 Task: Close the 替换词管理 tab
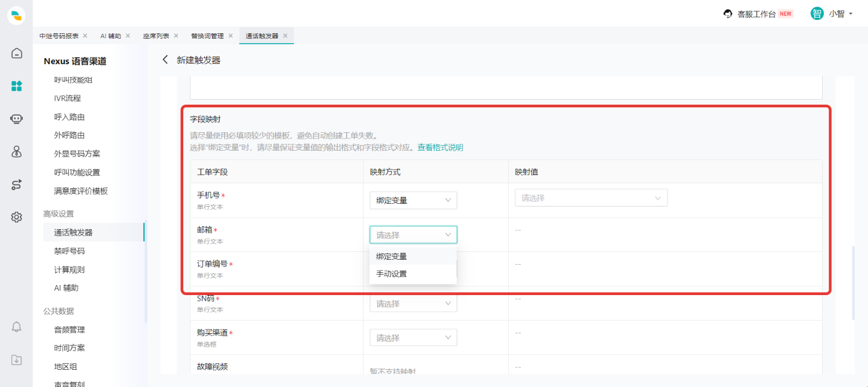tap(231, 35)
